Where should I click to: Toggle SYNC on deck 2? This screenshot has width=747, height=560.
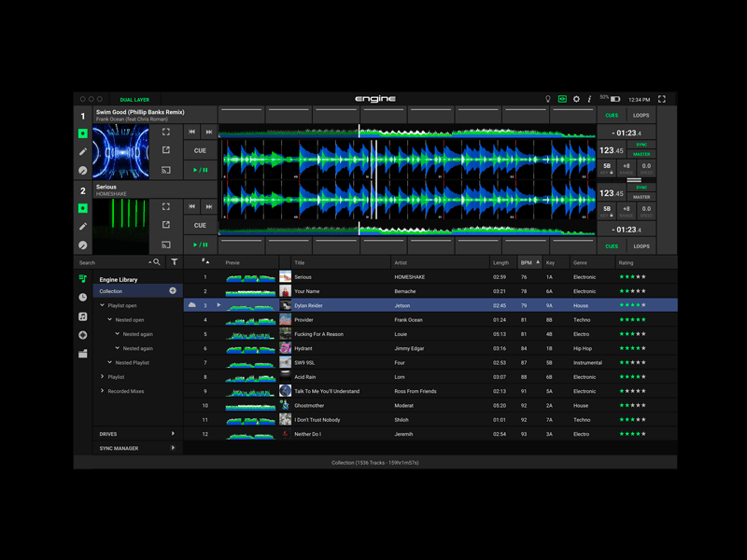click(641, 188)
